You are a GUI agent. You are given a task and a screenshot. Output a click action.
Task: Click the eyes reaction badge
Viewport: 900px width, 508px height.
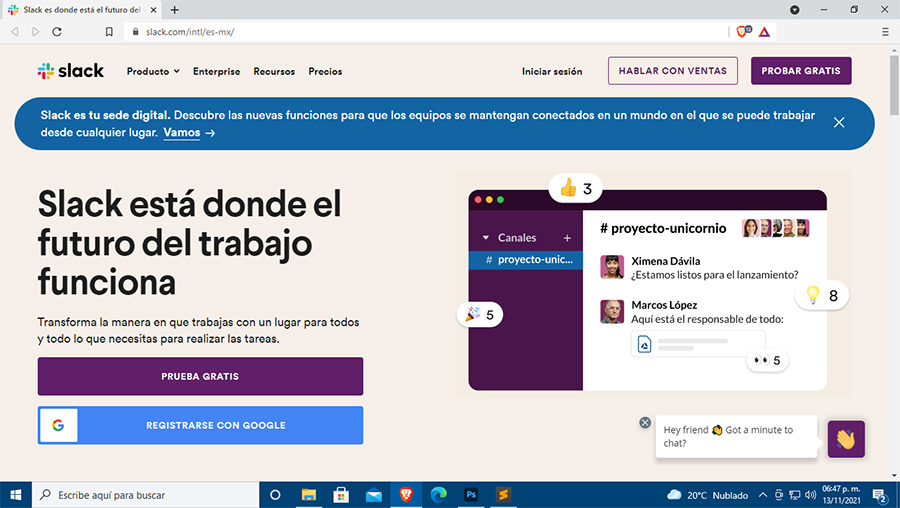click(767, 360)
